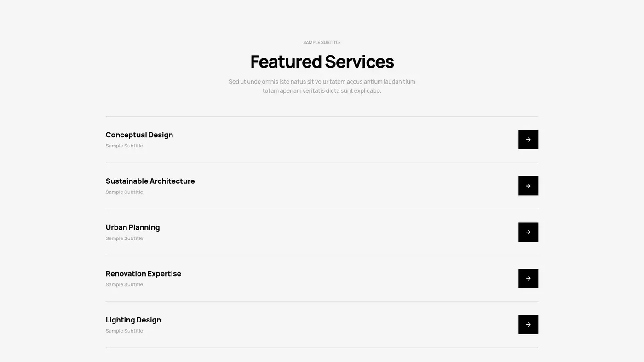Pick the subtitle under Renovation Expertise

124,285
